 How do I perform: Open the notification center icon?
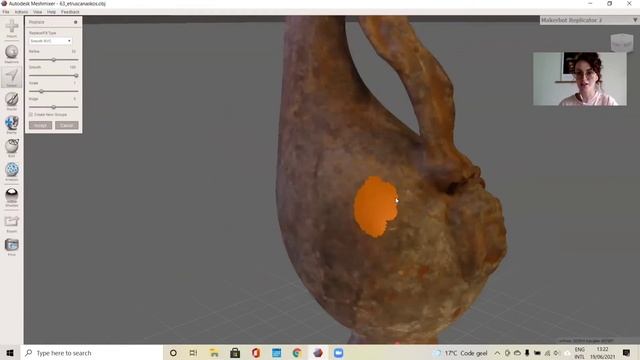click(x=627, y=353)
